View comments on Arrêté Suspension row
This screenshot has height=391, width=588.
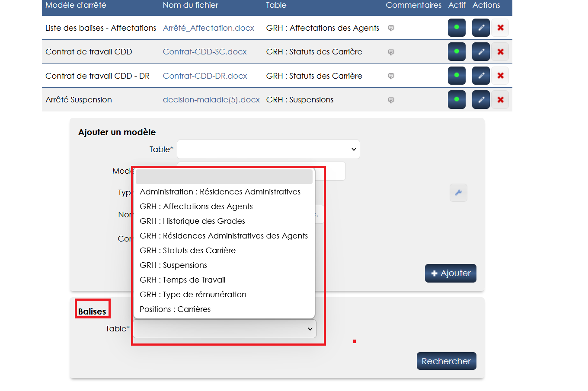391,100
